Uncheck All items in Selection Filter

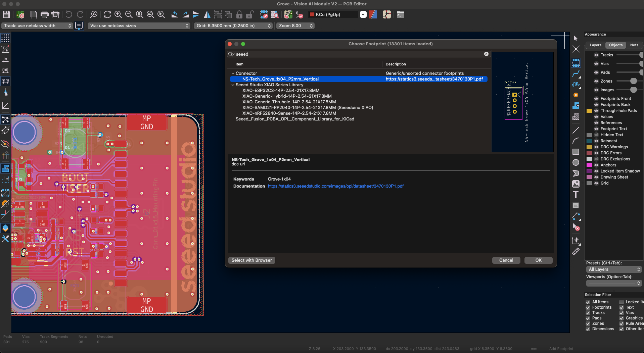click(588, 302)
